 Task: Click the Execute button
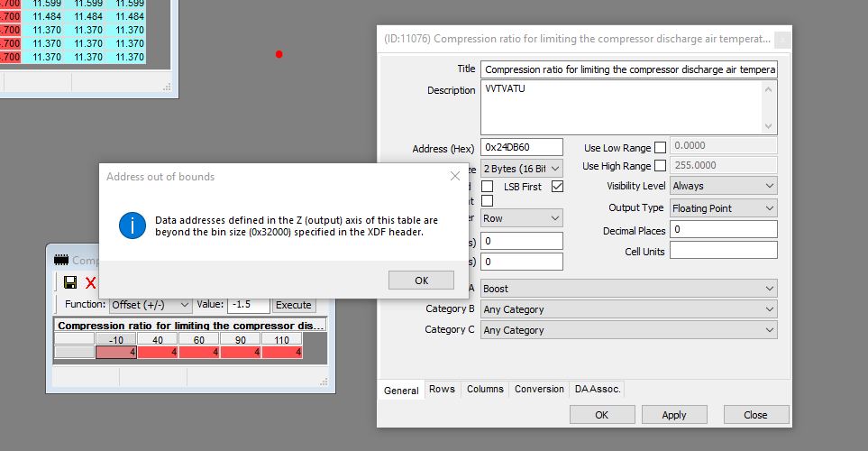(x=293, y=305)
